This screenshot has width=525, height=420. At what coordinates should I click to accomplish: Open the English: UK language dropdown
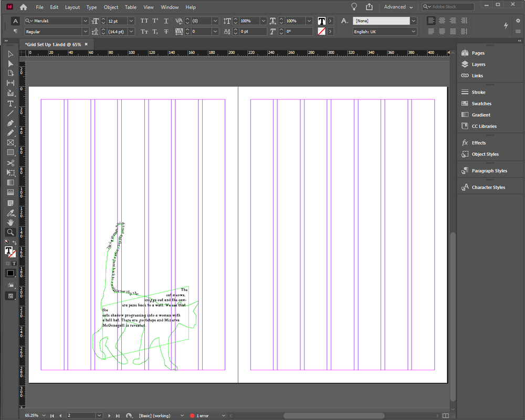pos(413,31)
